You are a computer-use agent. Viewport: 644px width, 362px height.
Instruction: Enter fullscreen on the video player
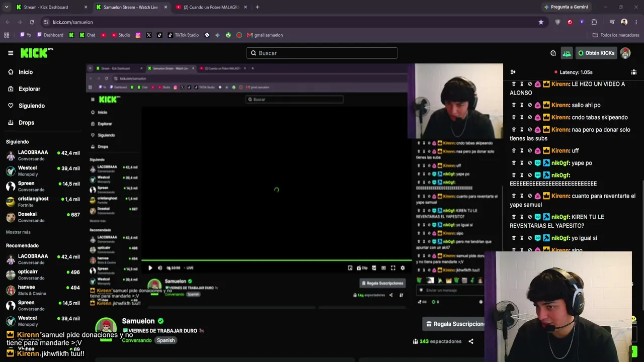[393, 268]
